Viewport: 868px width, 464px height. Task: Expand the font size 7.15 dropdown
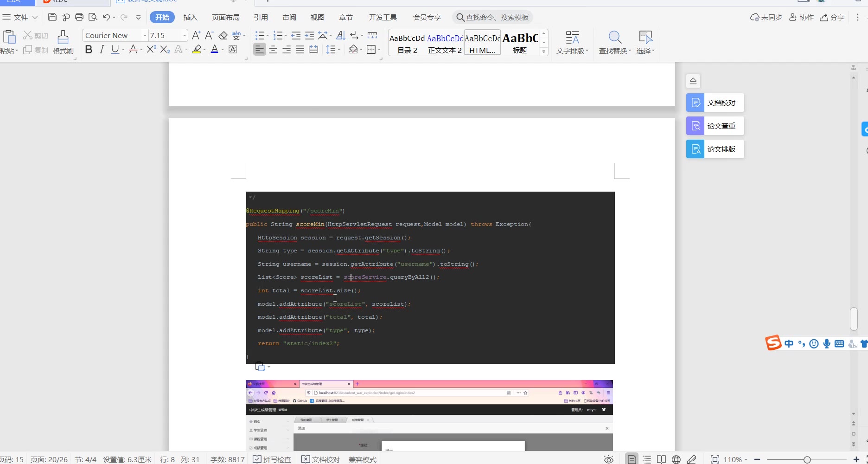(185, 36)
